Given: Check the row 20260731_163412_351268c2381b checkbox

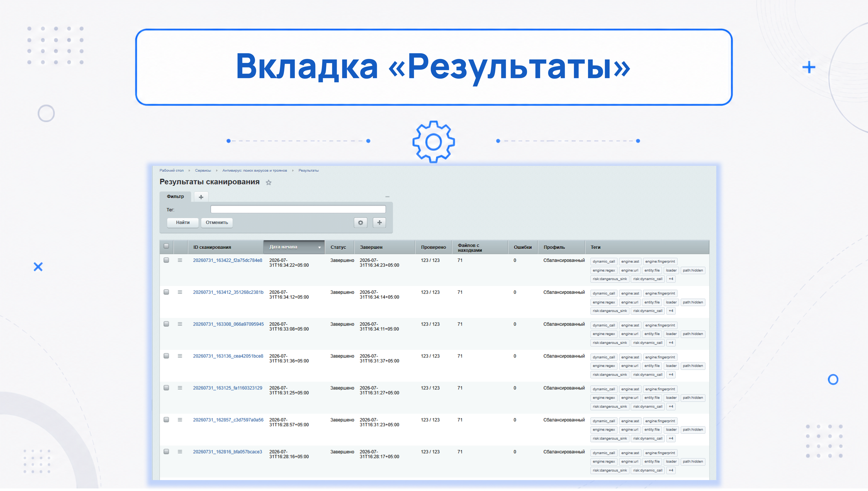Looking at the screenshot, I should [x=166, y=292].
